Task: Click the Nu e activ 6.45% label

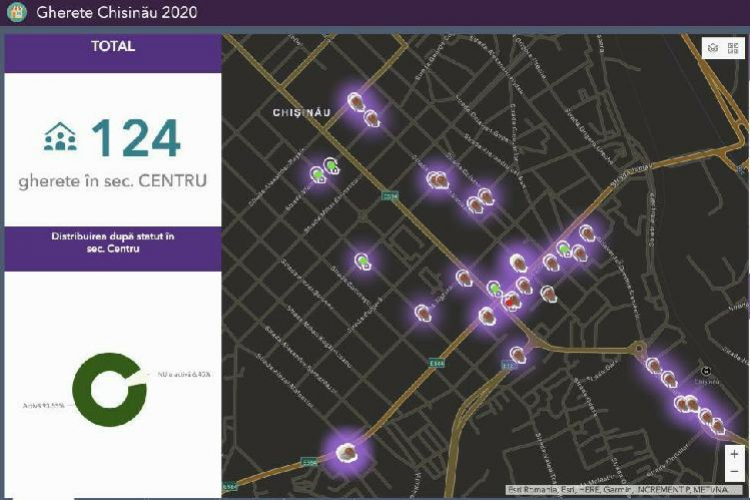Action: (x=183, y=375)
